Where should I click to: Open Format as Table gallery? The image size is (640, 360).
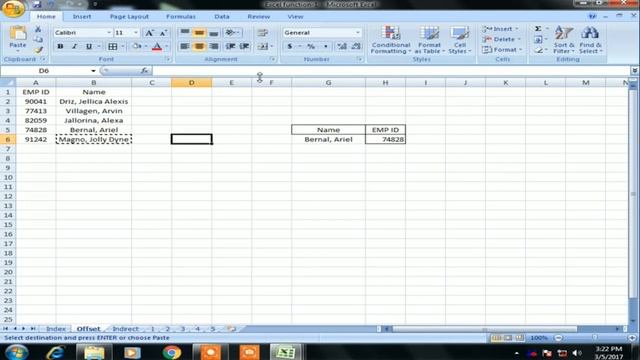(x=429, y=40)
